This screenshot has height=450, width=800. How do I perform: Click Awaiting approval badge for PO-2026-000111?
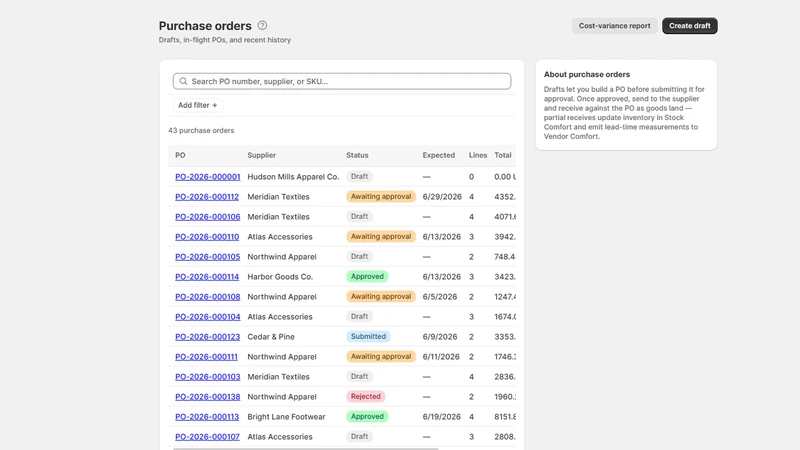click(x=381, y=357)
